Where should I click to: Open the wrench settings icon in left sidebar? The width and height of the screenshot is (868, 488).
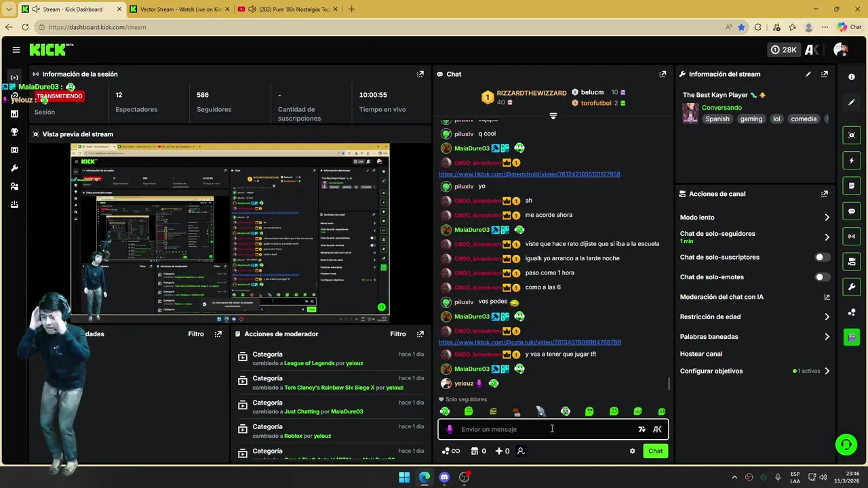click(x=14, y=168)
